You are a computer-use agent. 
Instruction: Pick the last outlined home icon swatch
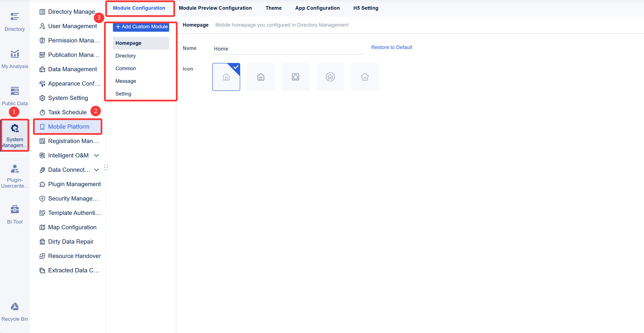point(365,77)
